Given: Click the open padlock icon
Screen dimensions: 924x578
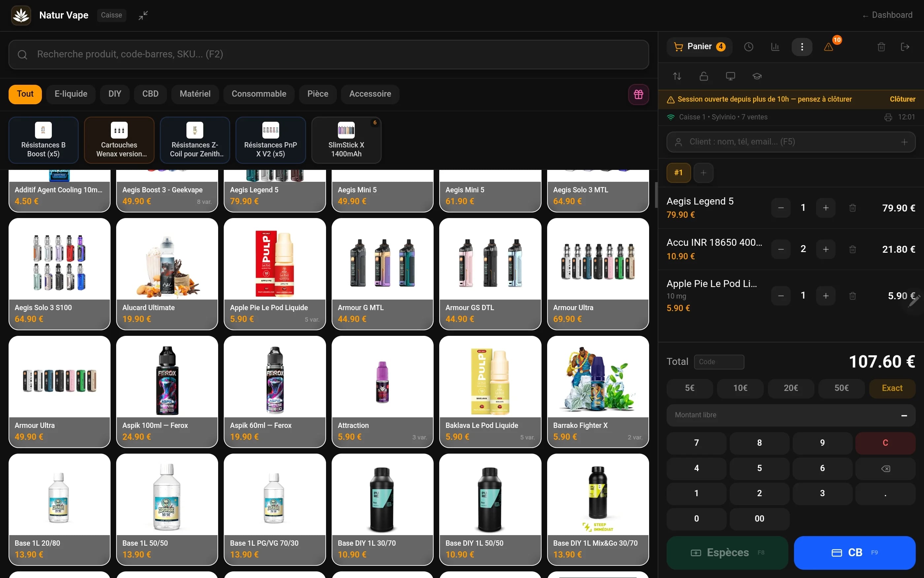Looking at the screenshot, I should [x=704, y=76].
